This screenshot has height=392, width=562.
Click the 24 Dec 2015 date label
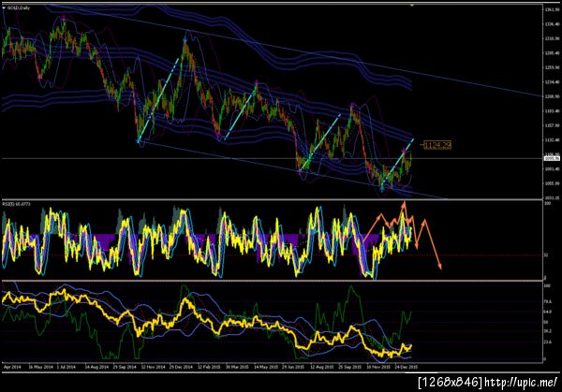click(x=407, y=367)
